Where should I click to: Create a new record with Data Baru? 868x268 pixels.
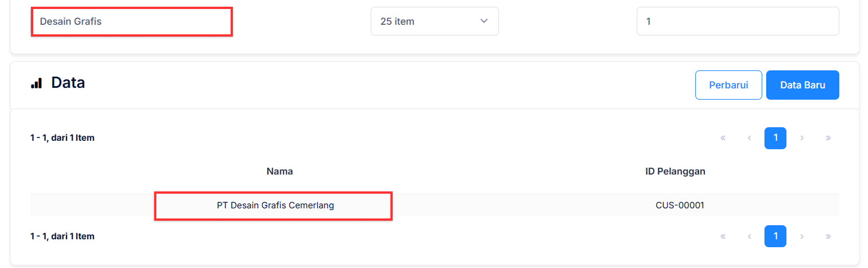pyautogui.click(x=802, y=85)
